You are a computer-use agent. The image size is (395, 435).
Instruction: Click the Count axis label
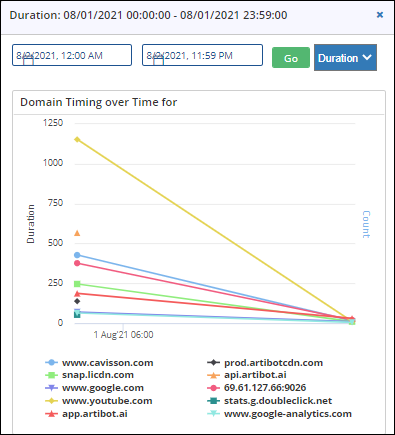point(366,224)
